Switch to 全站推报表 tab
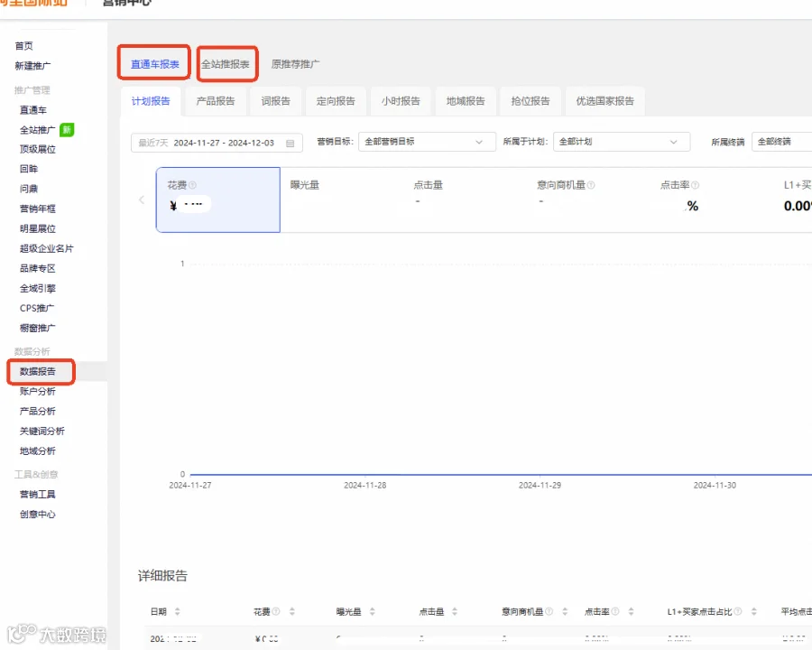This screenshot has width=812, height=650. (x=226, y=64)
